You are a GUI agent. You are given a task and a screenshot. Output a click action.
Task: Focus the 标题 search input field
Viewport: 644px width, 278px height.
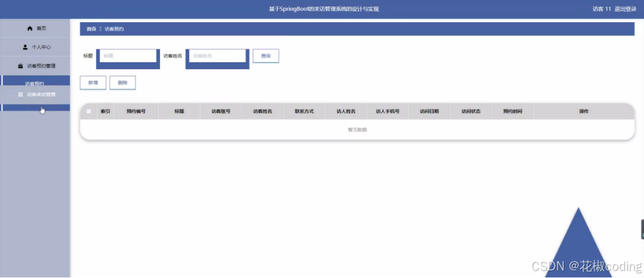point(128,56)
